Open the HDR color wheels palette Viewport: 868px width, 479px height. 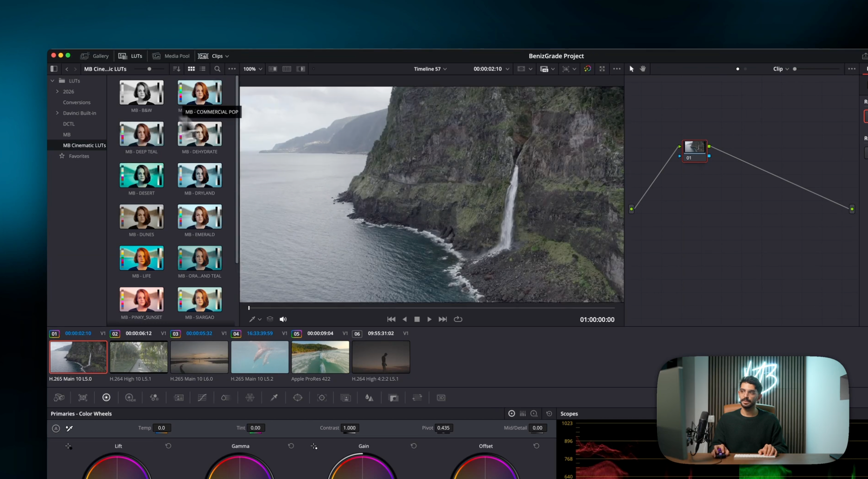[x=130, y=397]
